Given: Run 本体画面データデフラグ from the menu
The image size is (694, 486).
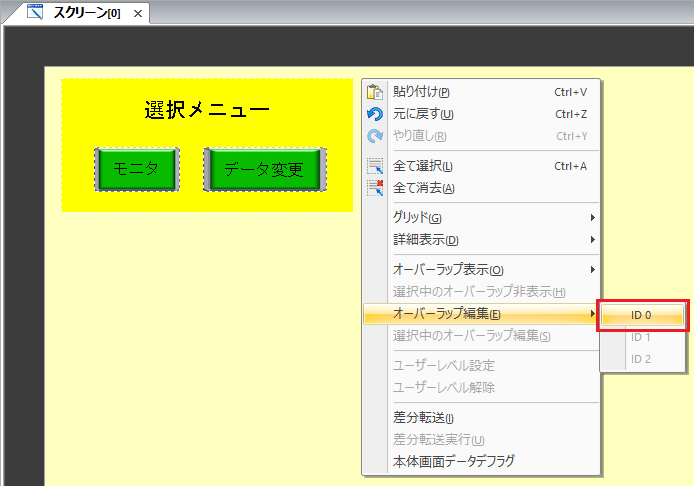Looking at the screenshot, I should click(x=453, y=462).
